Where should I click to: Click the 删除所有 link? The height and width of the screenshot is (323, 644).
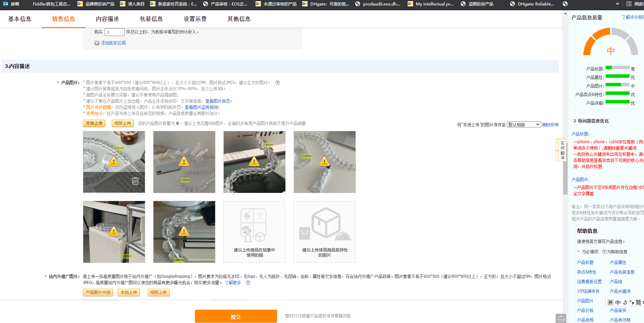(550, 125)
